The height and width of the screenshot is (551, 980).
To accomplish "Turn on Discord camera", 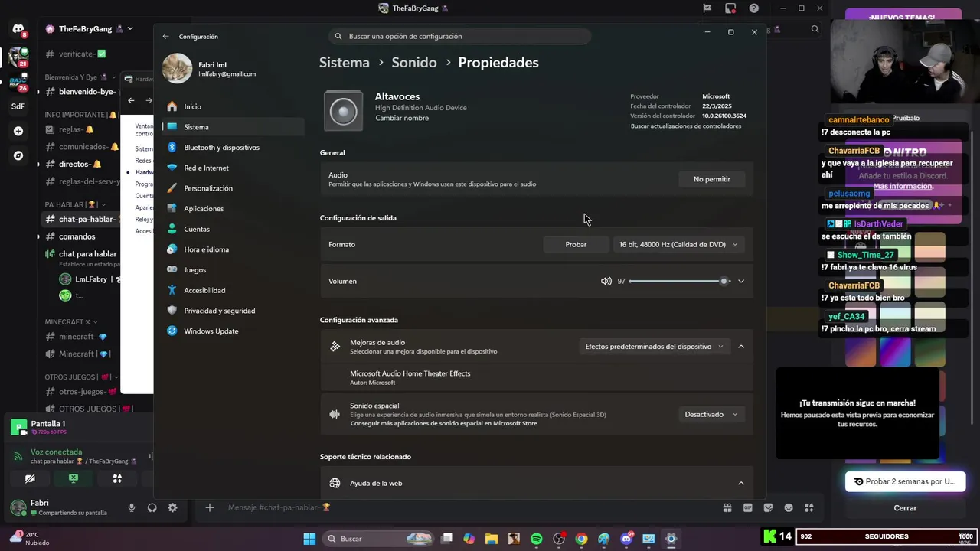I will point(30,478).
